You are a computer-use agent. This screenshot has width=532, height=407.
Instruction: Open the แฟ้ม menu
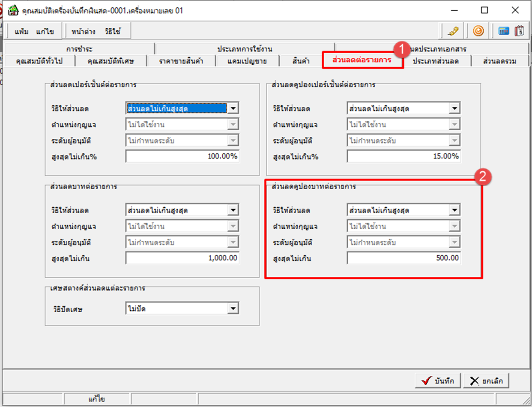point(22,31)
